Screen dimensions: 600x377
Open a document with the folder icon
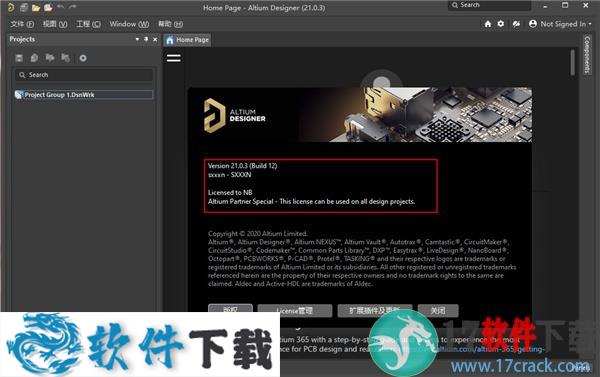[x=36, y=7]
